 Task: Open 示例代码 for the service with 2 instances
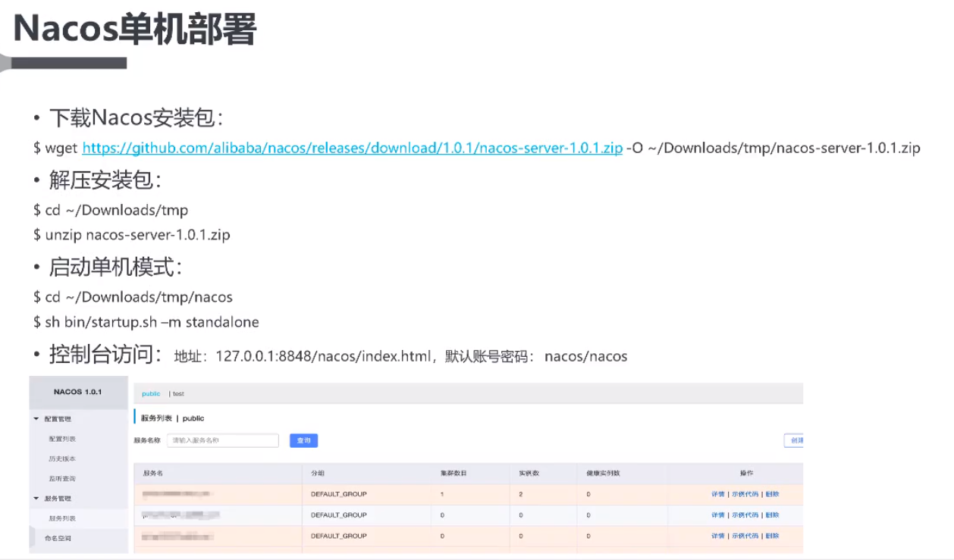coord(745,494)
